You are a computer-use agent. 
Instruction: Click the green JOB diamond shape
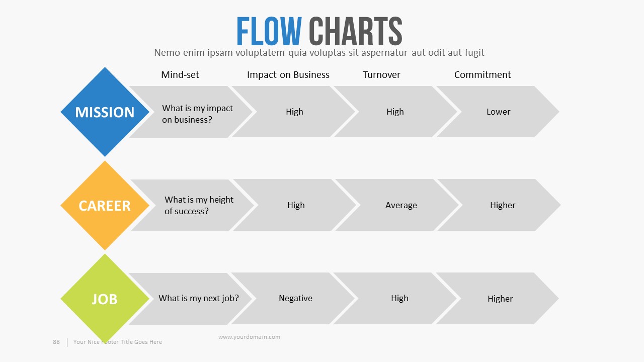click(105, 299)
